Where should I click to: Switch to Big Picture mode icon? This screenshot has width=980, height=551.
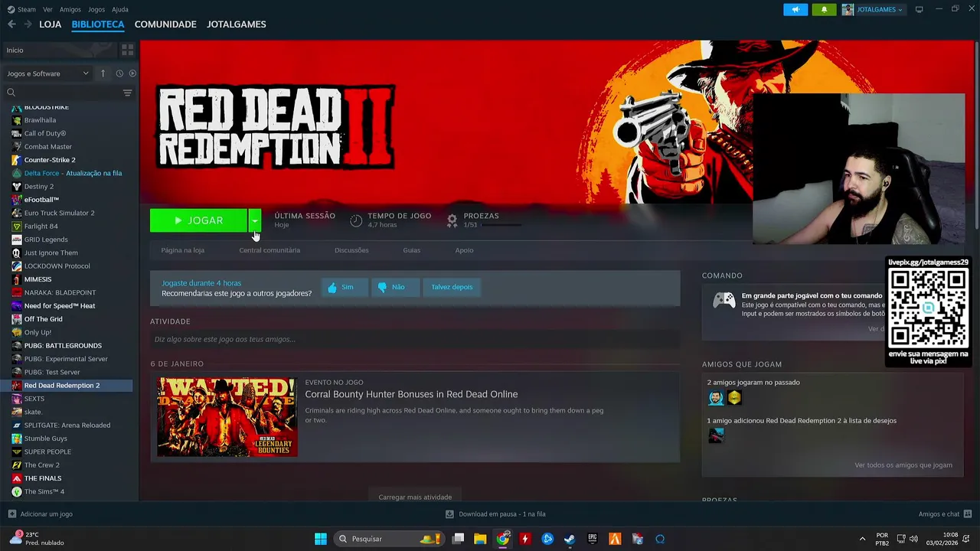click(919, 10)
